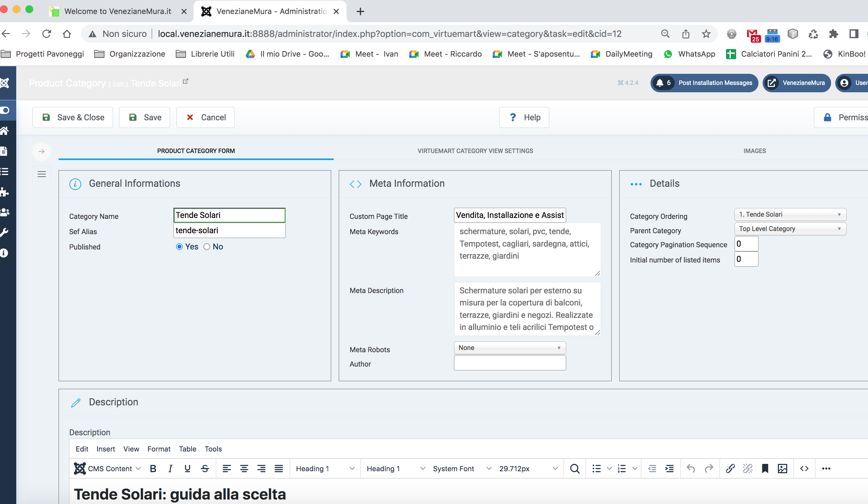Open the Meta Robots dropdown
The width and height of the screenshot is (868, 504).
tap(509, 348)
